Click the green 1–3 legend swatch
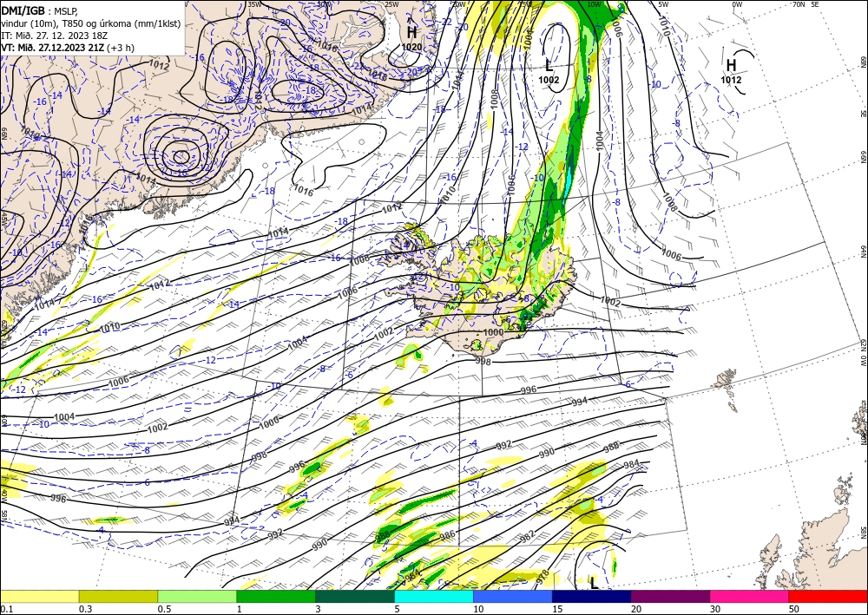The width and height of the screenshot is (868, 615). 276,596
